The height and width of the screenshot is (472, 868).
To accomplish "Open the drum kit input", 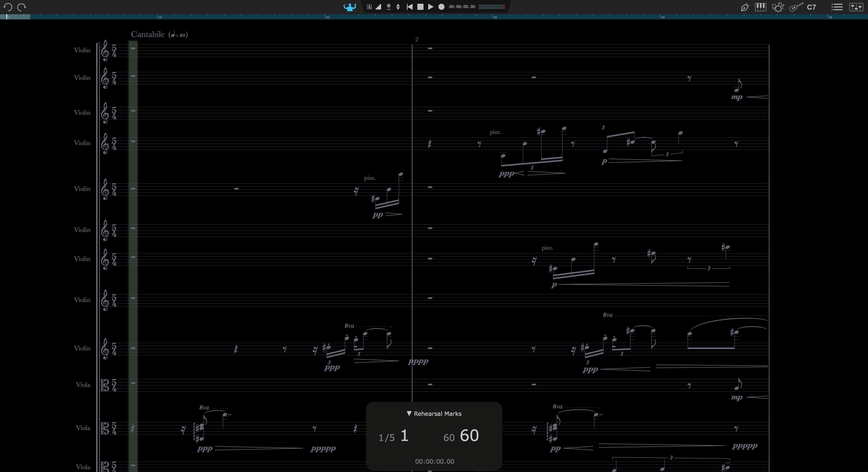I will point(778,7).
